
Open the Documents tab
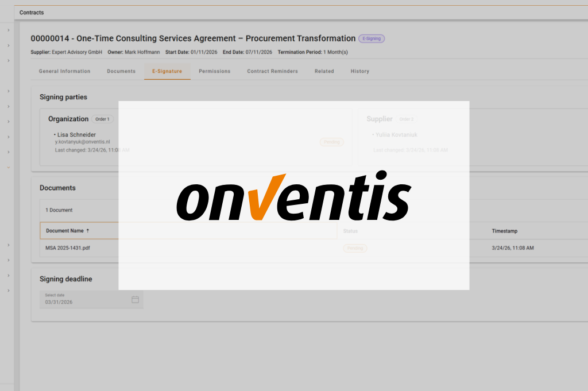[121, 71]
